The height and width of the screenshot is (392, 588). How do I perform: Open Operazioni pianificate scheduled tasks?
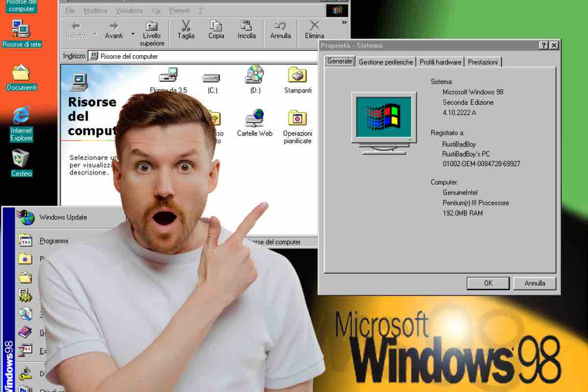pyautogui.click(x=297, y=127)
